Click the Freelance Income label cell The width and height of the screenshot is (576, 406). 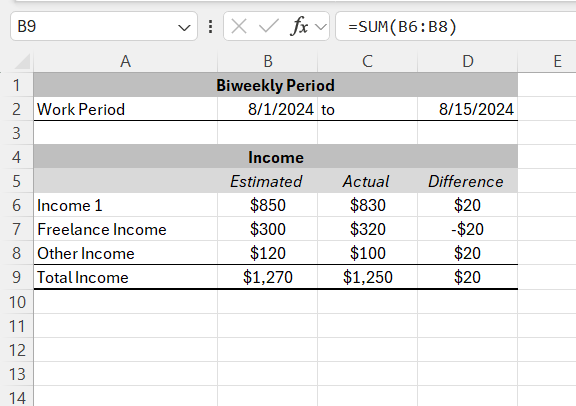[125, 229]
